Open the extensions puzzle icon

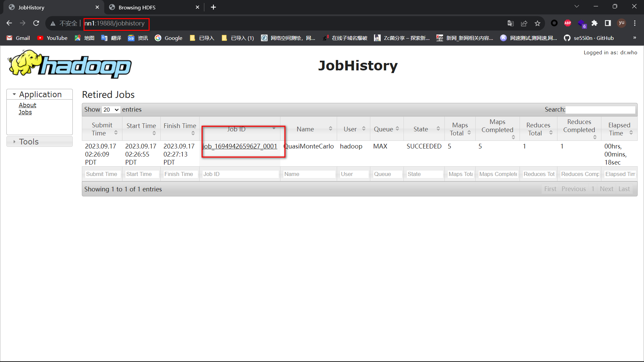coord(594,23)
